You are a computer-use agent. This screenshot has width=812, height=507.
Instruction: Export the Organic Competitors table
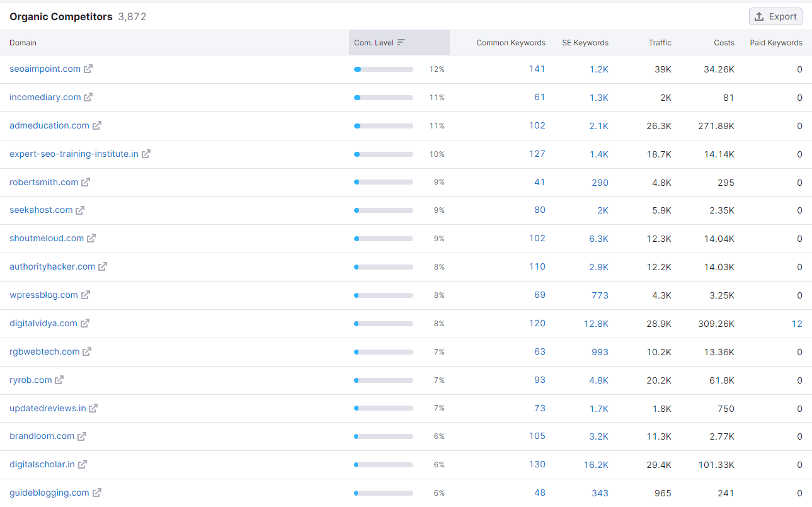tap(775, 16)
